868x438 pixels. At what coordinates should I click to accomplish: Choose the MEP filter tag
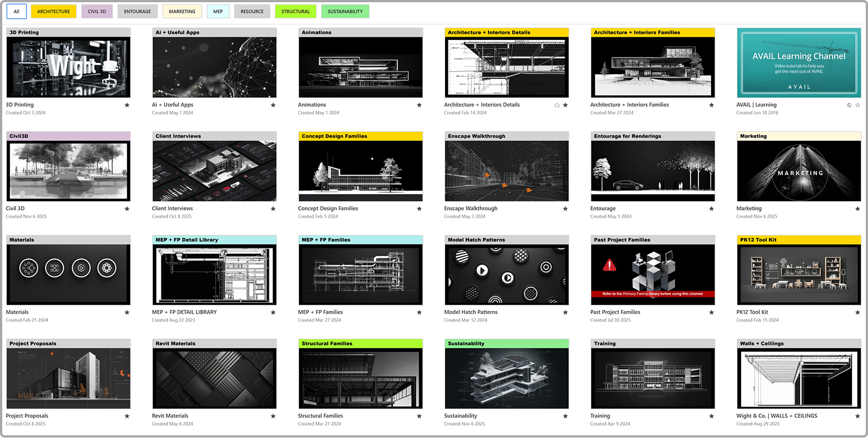[218, 11]
